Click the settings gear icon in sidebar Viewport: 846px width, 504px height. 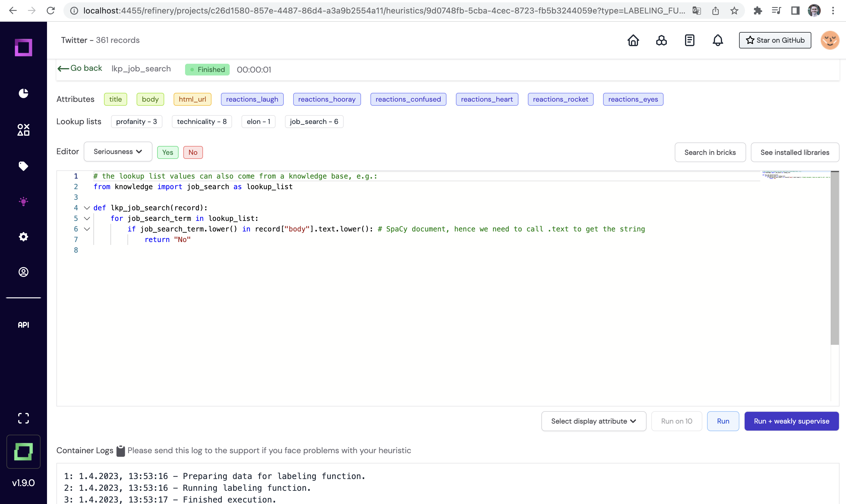pos(23,236)
